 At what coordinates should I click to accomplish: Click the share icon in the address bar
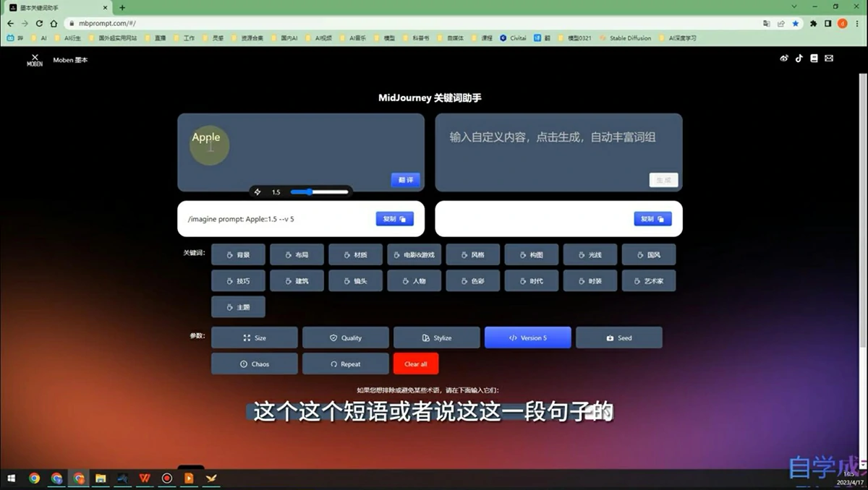coord(781,23)
